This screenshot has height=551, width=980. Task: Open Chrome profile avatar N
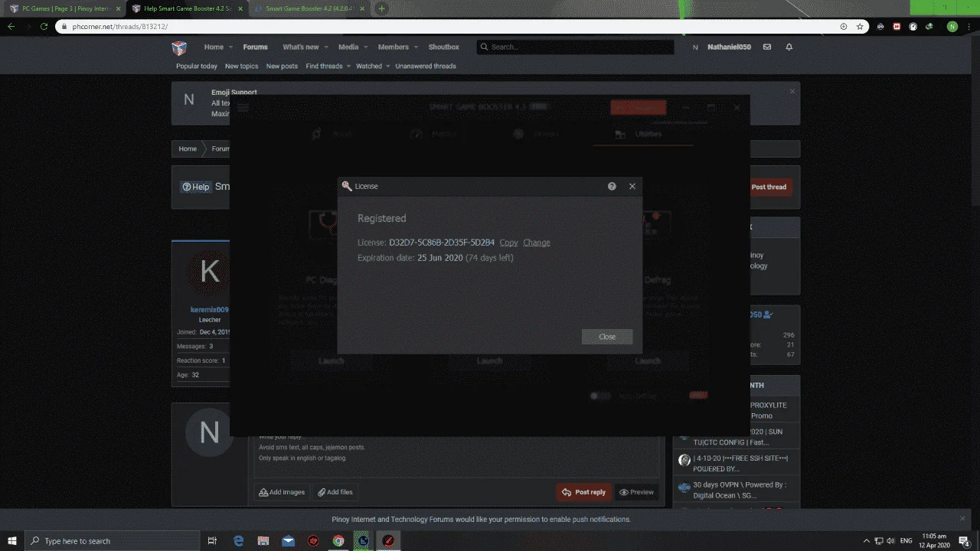(x=952, y=26)
